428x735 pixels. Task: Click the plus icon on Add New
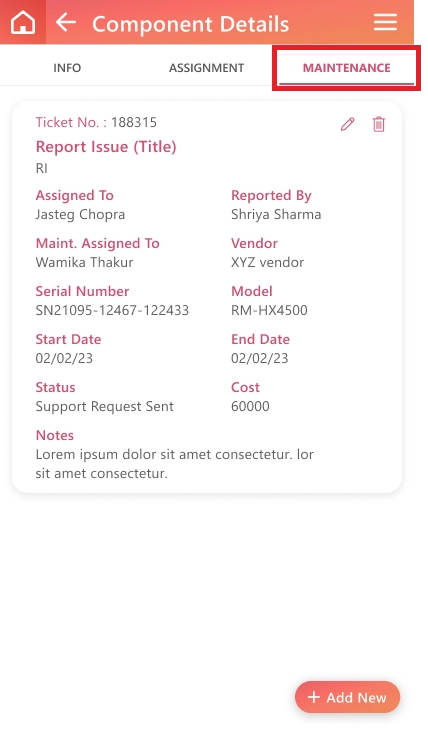[314, 697]
